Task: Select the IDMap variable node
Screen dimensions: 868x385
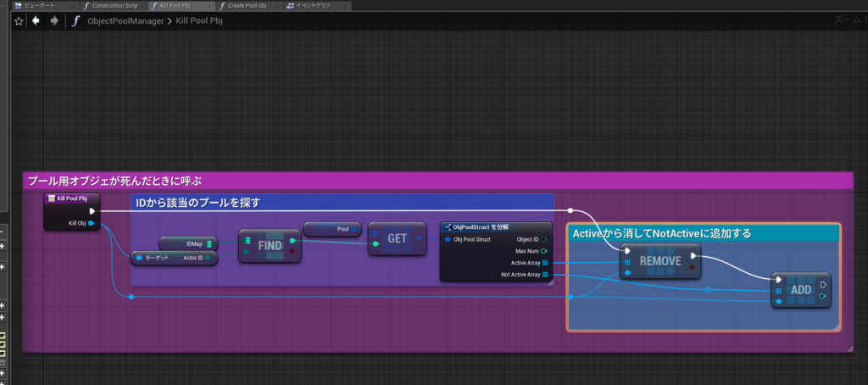Action: (188, 243)
